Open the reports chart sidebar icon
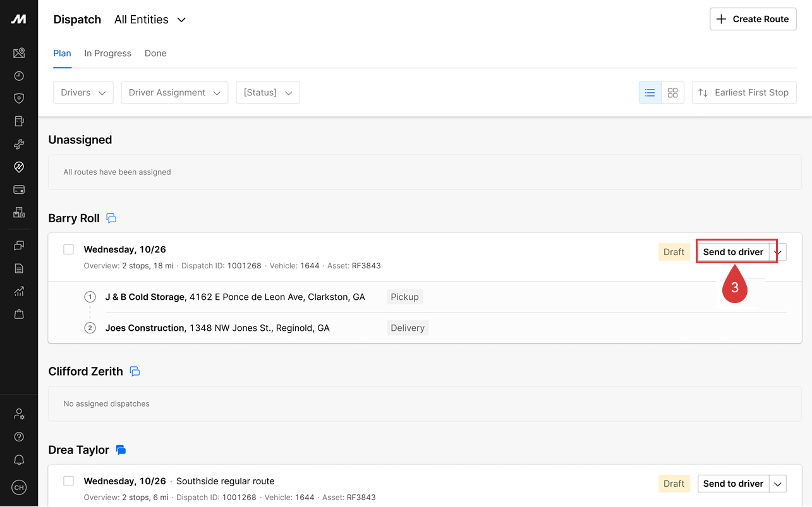Screen dimensions: 812x507 pyautogui.click(x=19, y=291)
